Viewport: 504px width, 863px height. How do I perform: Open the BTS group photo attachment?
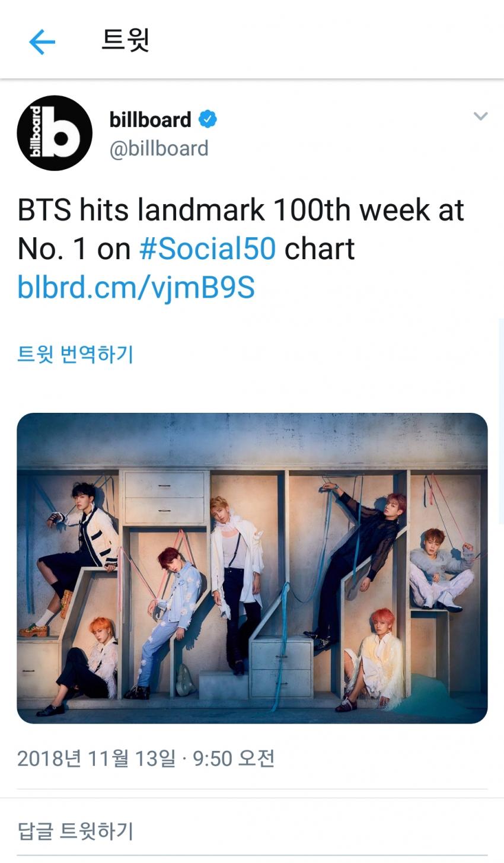click(252, 568)
